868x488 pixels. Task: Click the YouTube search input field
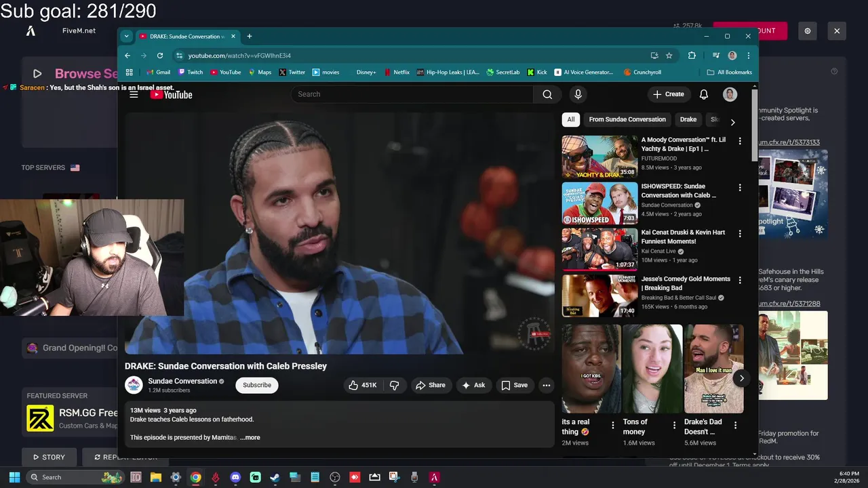[x=412, y=94]
